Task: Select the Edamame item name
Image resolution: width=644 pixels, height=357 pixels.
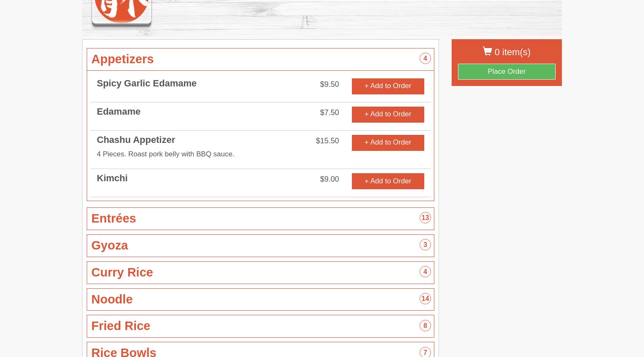Action: tap(119, 111)
